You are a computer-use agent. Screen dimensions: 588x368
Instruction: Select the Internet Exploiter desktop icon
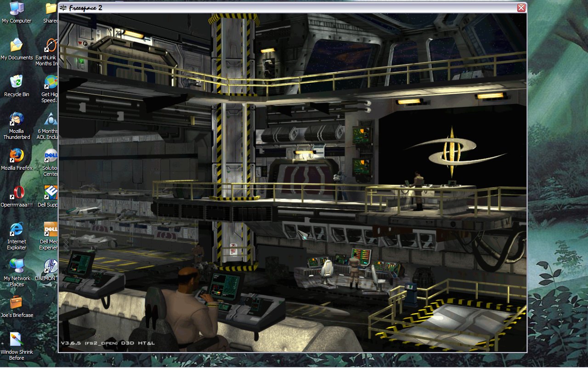click(x=17, y=236)
